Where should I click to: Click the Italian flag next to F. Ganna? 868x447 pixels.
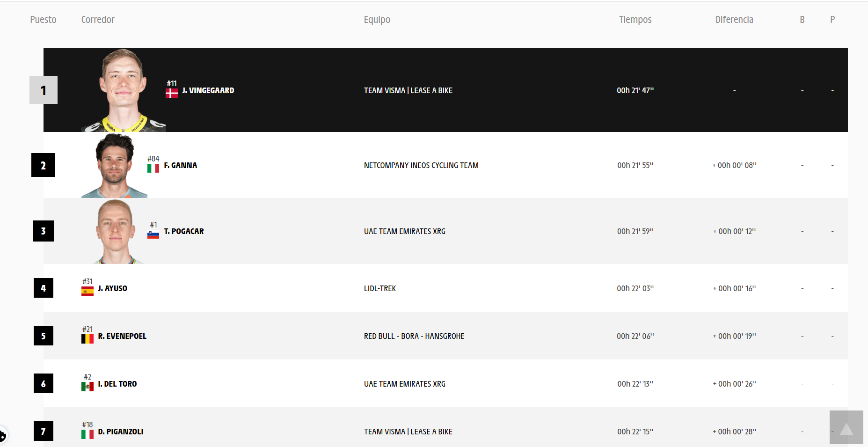click(x=153, y=168)
